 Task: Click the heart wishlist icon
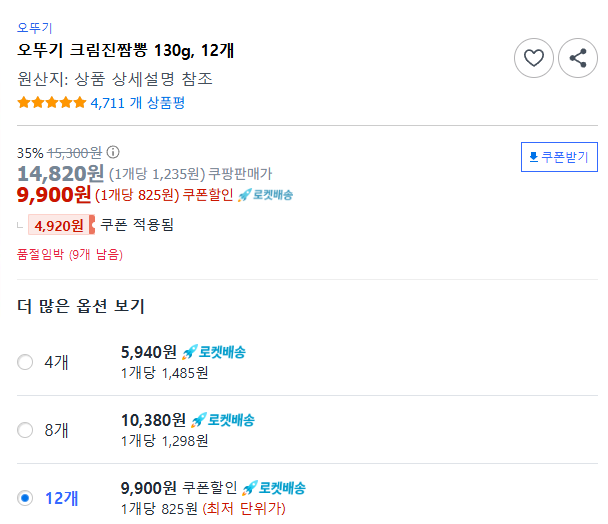[x=534, y=58]
